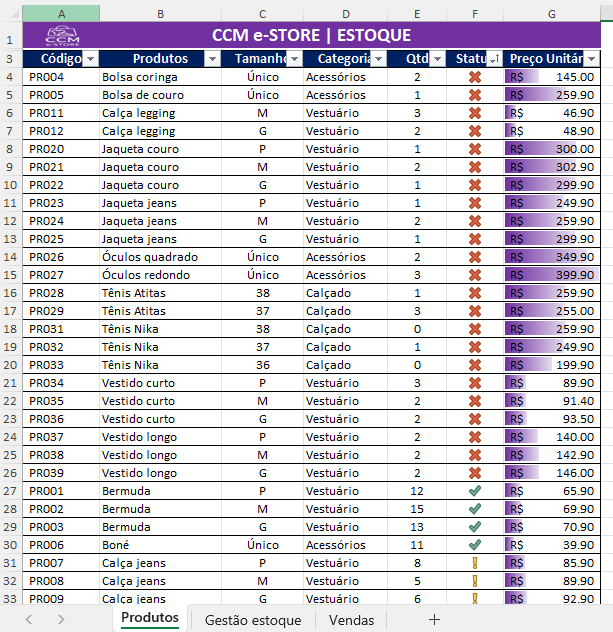This screenshot has width=613, height=632.
Task: Open the Status sorted filter dropdown
Action: (x=495, y=59)
